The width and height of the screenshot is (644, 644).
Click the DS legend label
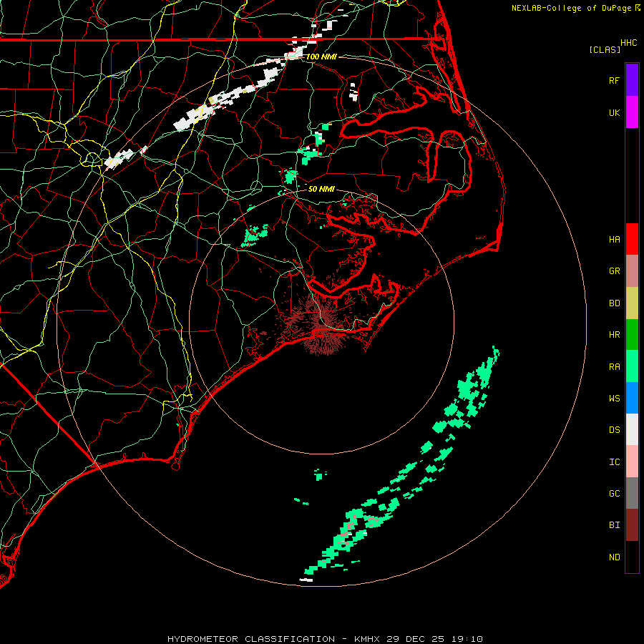pyautogui.click(x=614, y=429)
